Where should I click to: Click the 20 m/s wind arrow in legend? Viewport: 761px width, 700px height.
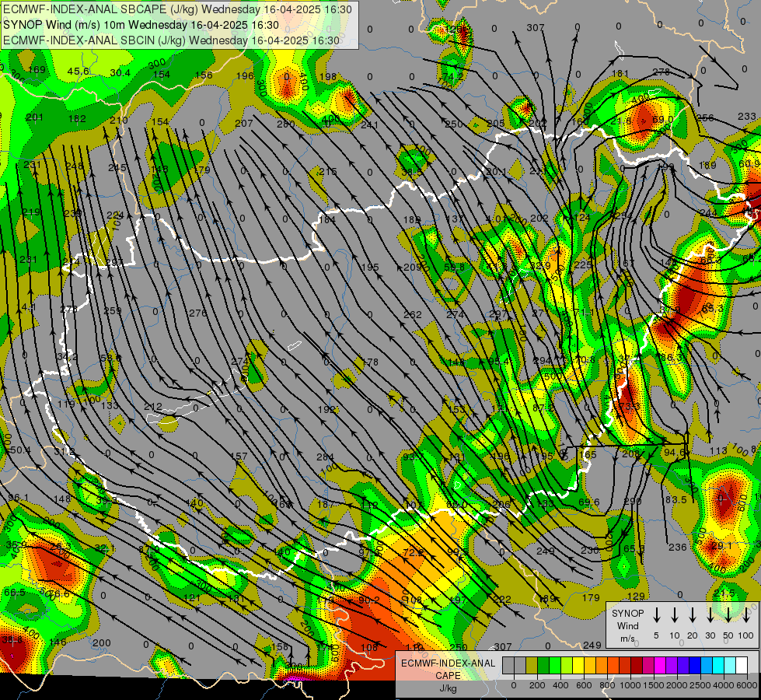tap(692, 615)
